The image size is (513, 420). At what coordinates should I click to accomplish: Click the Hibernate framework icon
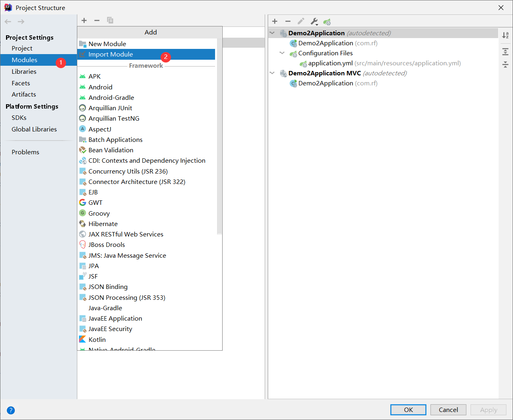[82, 224]
